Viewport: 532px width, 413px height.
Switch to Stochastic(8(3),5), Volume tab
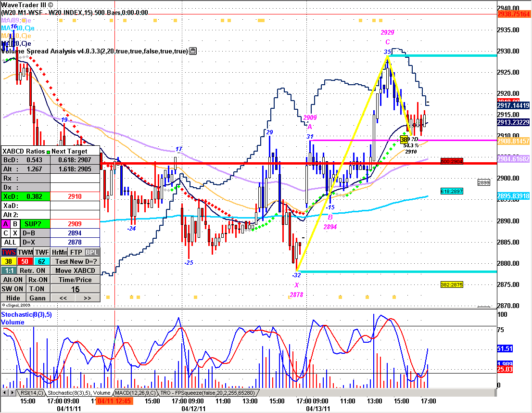(79, 393)
